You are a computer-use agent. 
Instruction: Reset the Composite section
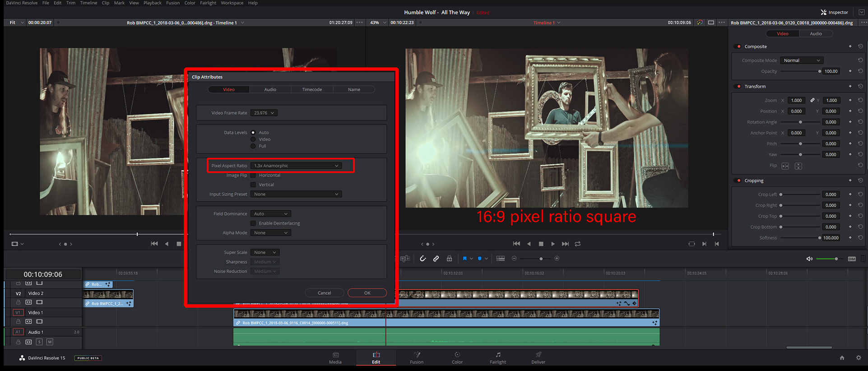tap(860, 46)
